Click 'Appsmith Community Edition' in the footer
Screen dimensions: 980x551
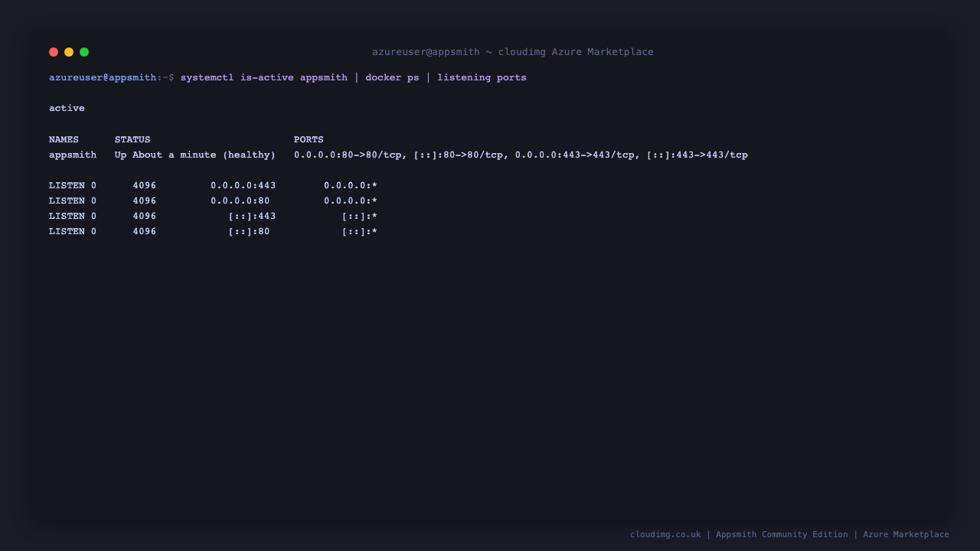tap(782, 535)
